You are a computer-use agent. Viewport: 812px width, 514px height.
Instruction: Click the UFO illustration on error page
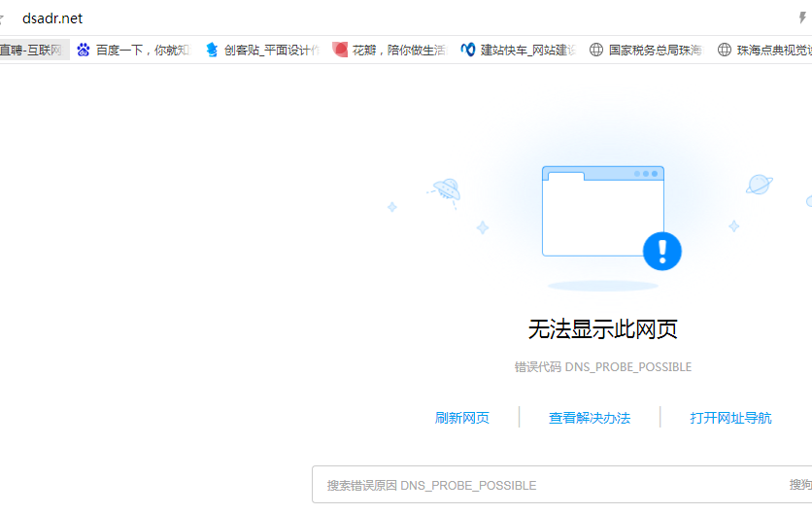click(445, 188)
